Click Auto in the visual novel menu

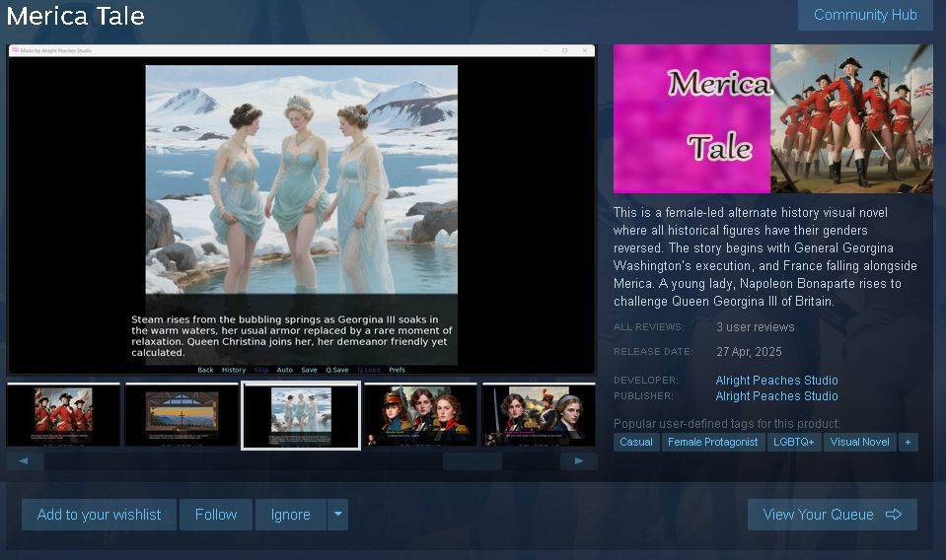pyautogui.click(x=285, y=370)
